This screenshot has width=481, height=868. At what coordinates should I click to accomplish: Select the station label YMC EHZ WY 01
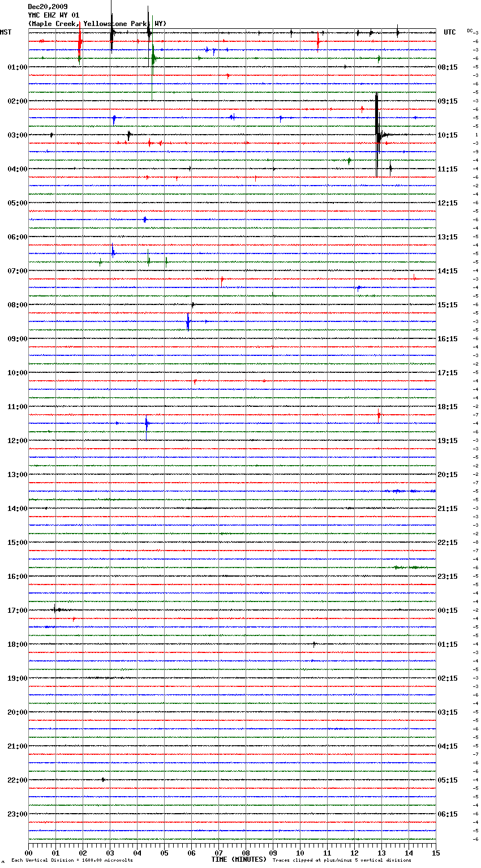pos(54,15)
